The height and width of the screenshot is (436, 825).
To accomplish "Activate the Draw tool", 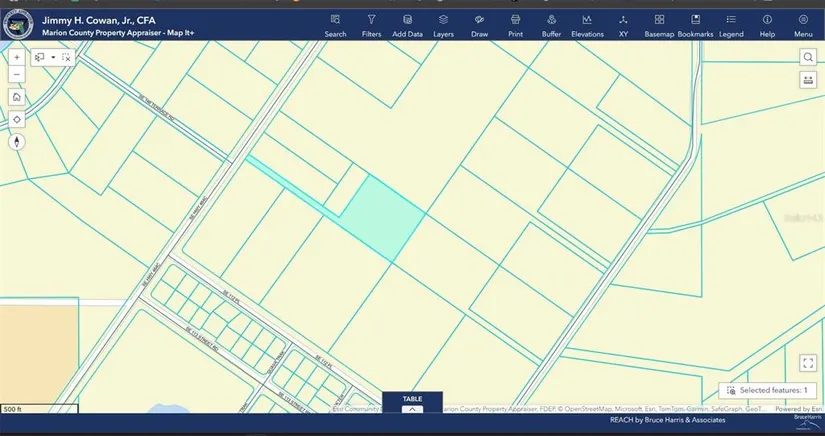I will click(479, 25).
